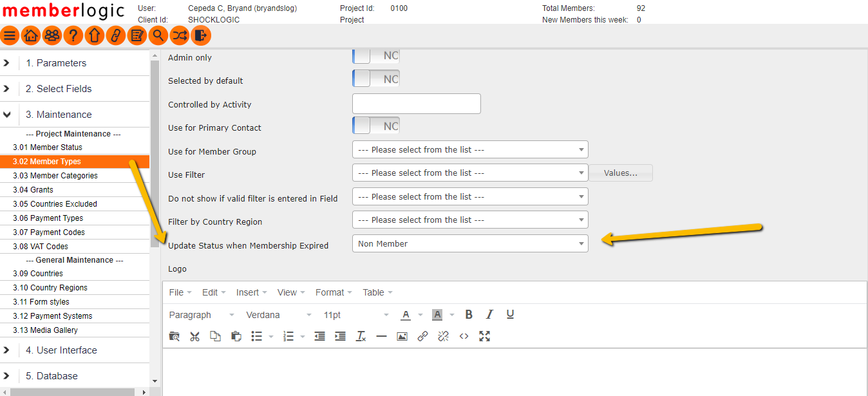
Task: Open the editor Table menu
Action: [x=377, y=292]
